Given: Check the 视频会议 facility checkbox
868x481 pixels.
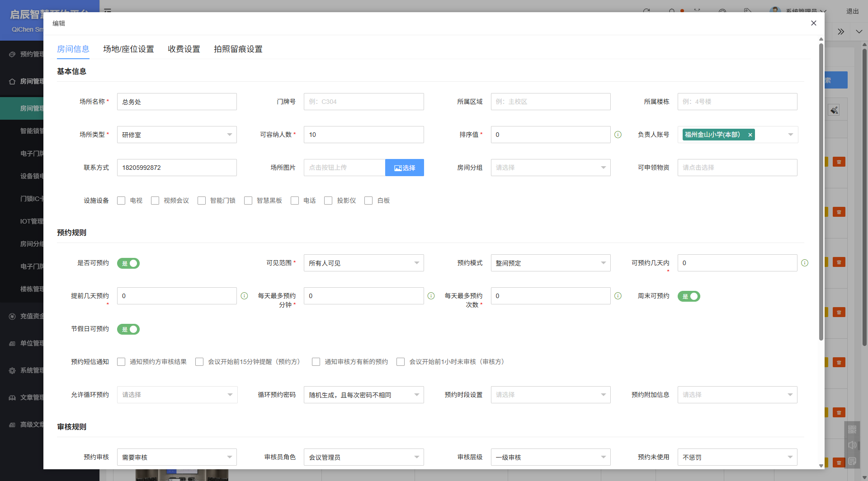Looking at the screenshot, I should pyautogui.click(x=155, y=201).
